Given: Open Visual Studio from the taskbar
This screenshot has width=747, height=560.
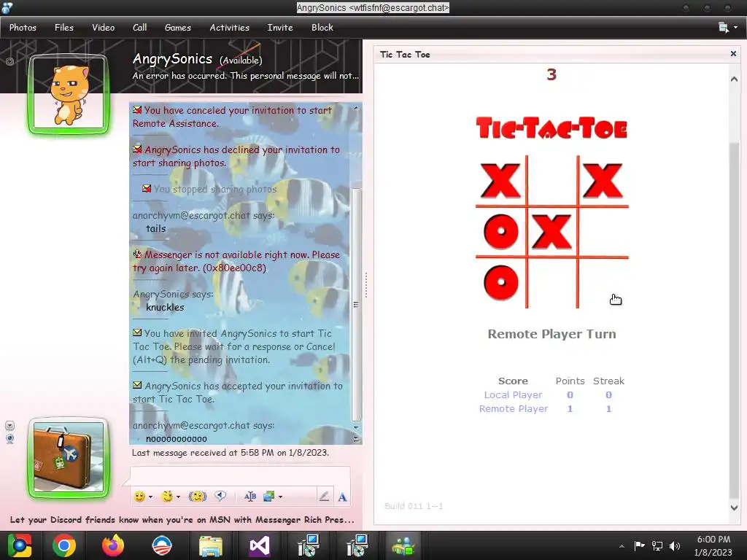Looking at the screenshot, I should 259,545.
